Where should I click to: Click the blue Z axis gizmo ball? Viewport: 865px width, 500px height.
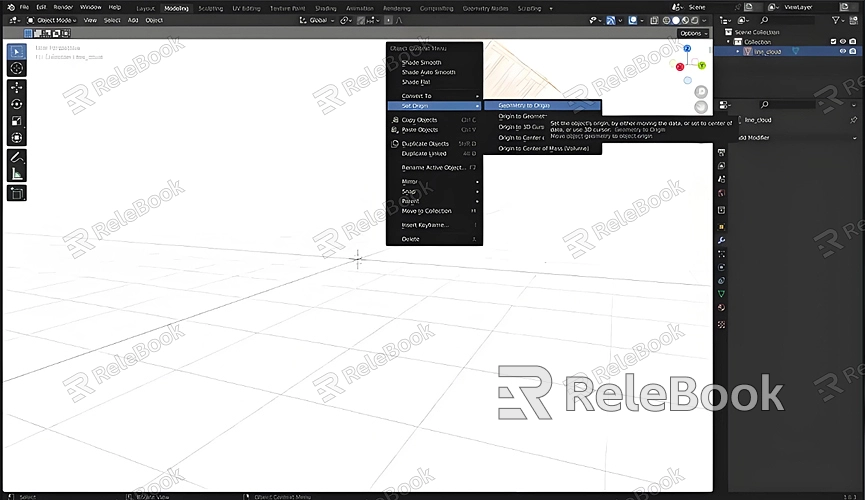coord(687,49)
